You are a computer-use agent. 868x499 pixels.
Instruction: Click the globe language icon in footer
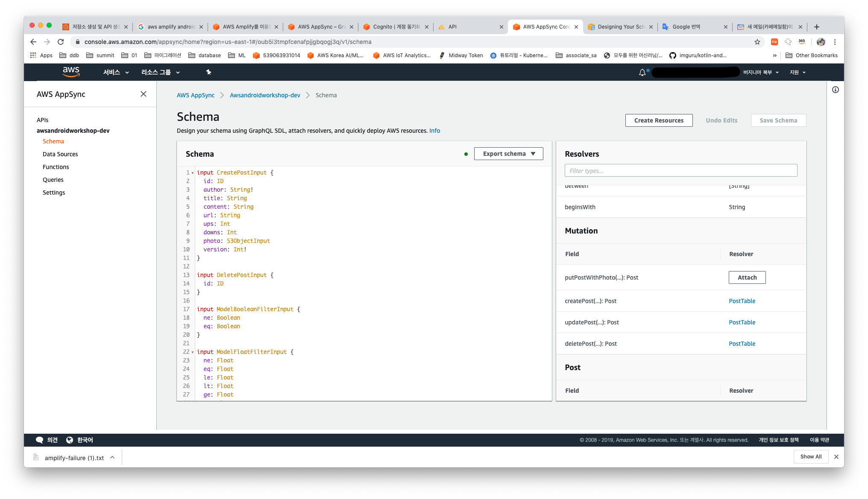(x=70, y=440)
